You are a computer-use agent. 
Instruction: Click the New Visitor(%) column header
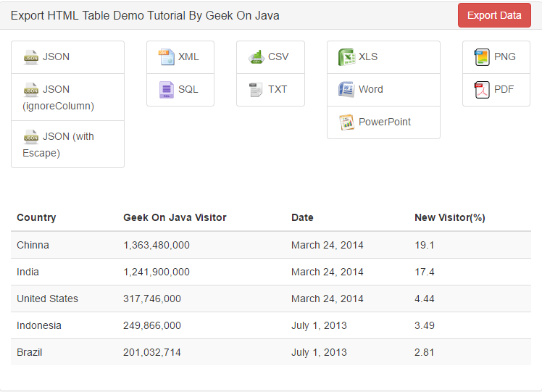pyautogui.click(x=449, y=217)
